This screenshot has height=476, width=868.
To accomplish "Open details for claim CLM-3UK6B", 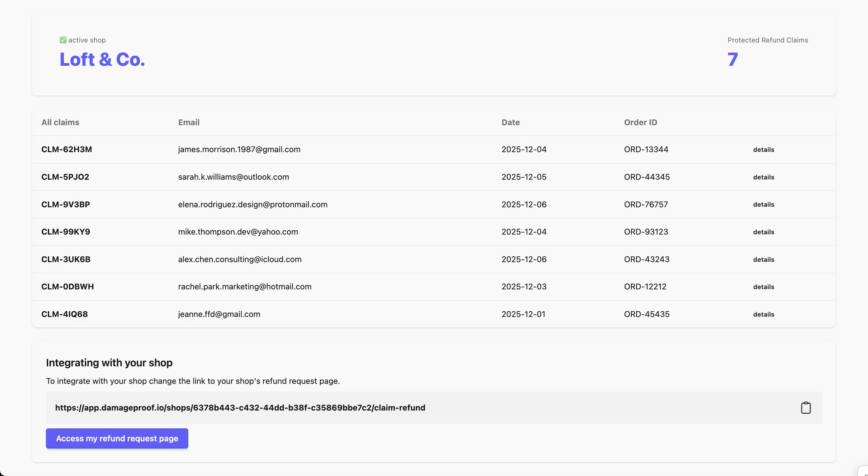I will [764, 260].
